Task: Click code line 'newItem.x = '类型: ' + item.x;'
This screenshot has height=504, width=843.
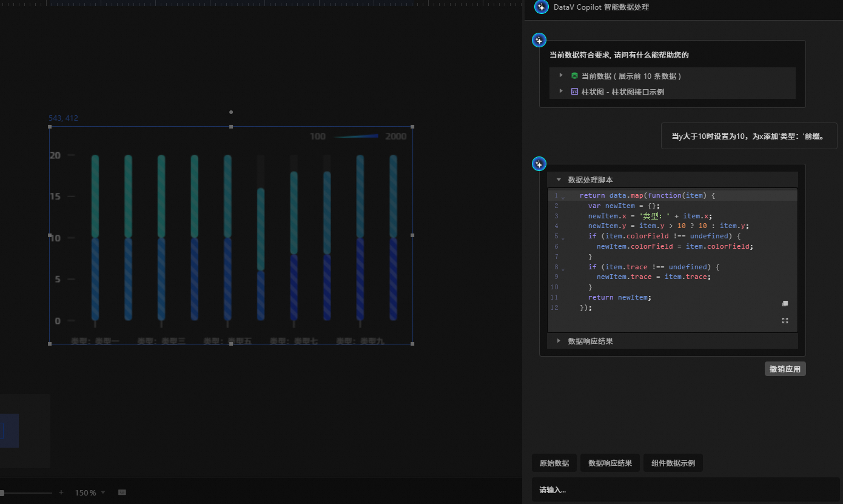Action: click(650, 216)
